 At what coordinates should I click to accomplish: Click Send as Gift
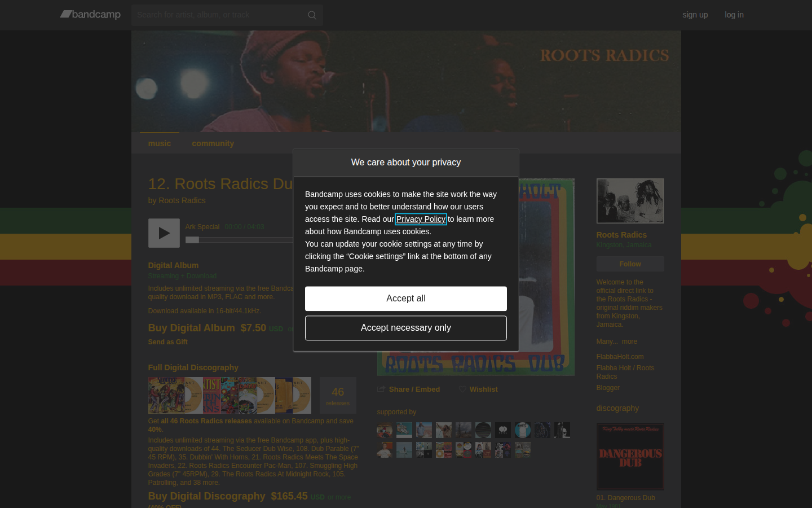[x=167, y=342]
